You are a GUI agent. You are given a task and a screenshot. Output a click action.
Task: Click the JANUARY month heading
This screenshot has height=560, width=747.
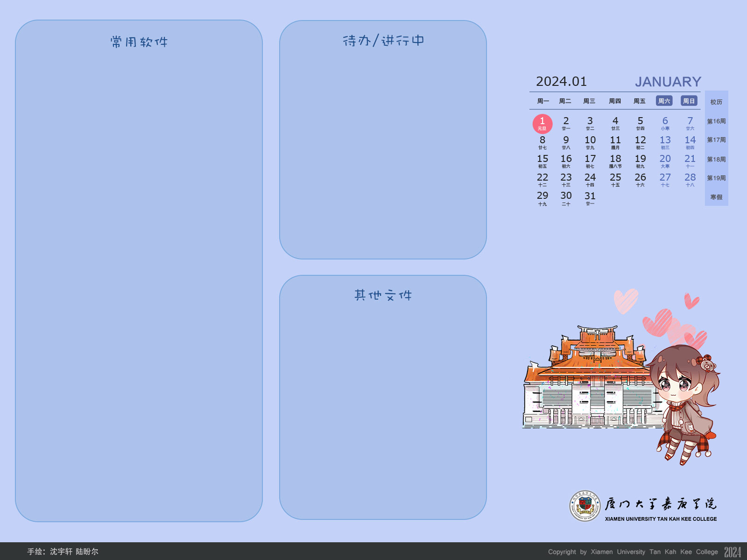pyautogui.click(x=668, y=82)
